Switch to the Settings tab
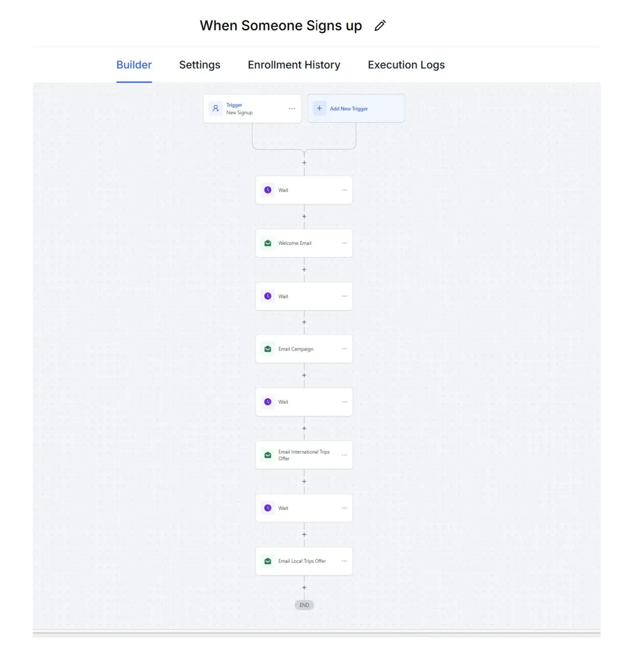Viewport: 643px width, 672px height. 199,65
